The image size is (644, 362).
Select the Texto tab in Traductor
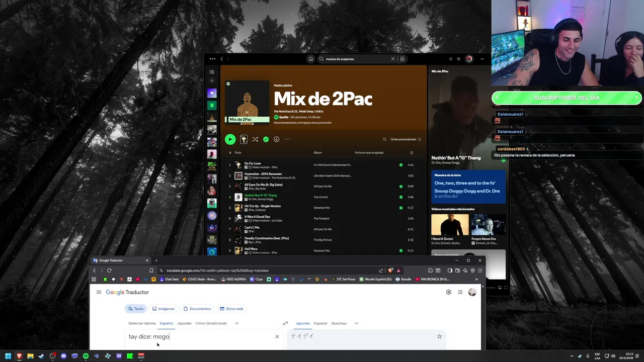click(135, 309)
